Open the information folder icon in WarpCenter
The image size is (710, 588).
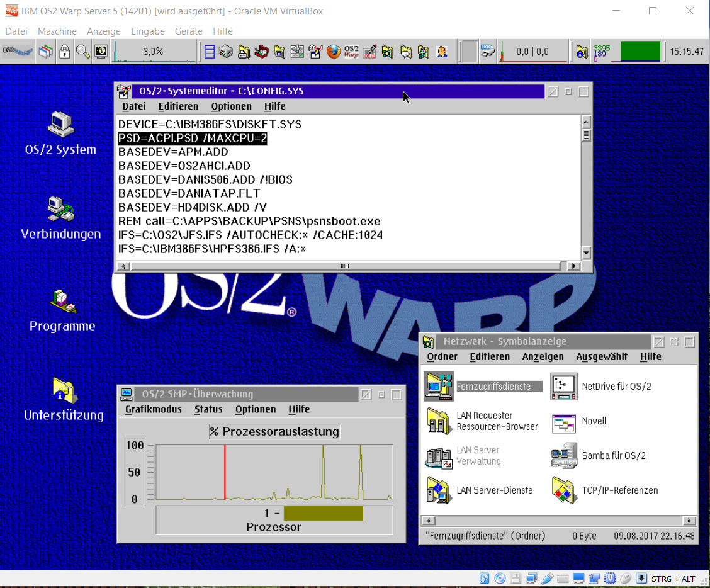point(582,52)
